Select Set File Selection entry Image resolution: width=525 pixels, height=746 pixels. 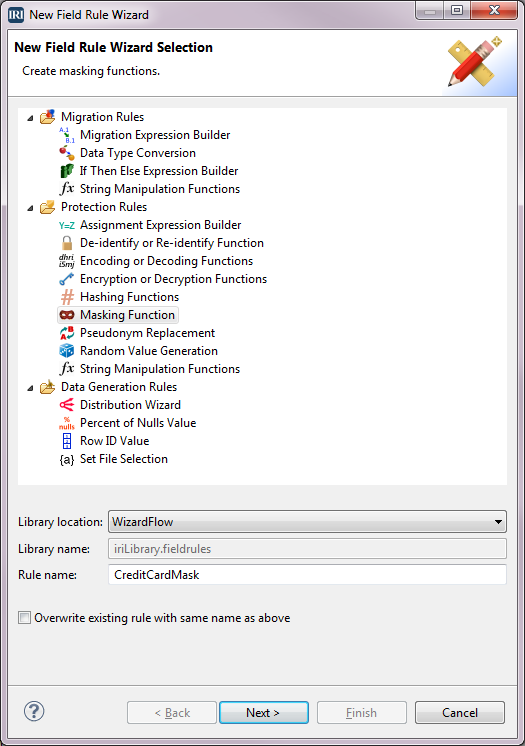(x=124, y=459)
